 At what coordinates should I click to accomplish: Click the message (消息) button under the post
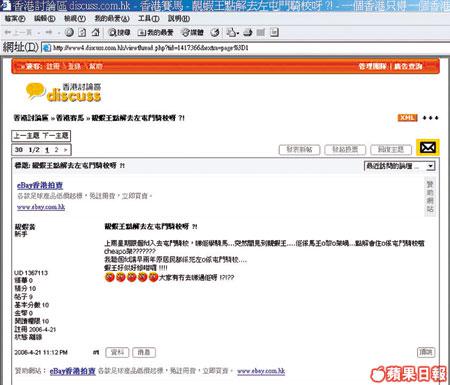(x=144, y=352)
